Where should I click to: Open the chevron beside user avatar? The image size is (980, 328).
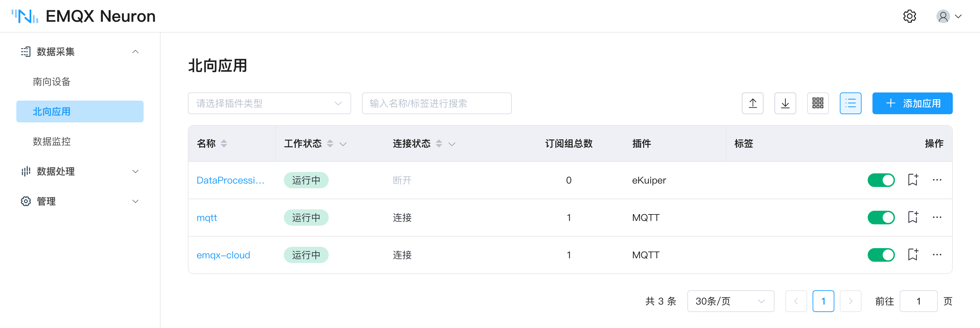coord(958,16)
